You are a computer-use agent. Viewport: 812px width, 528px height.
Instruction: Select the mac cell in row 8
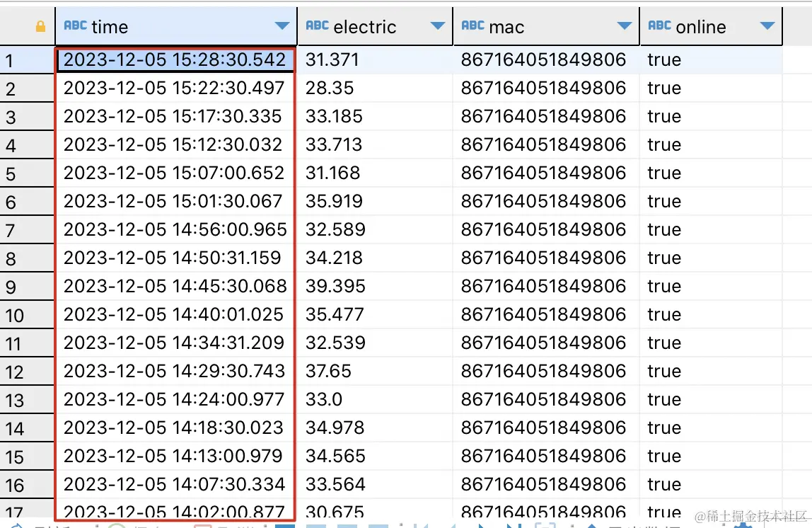tap(546, 258)
